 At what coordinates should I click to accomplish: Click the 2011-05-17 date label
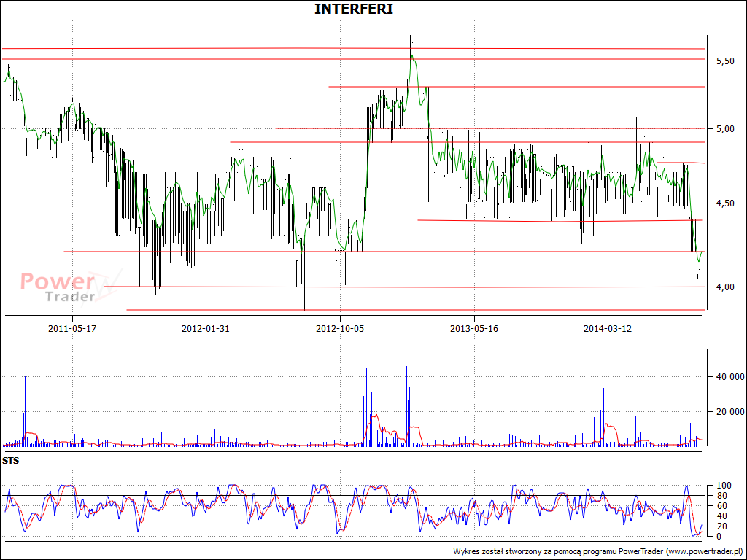click(72, 329)
